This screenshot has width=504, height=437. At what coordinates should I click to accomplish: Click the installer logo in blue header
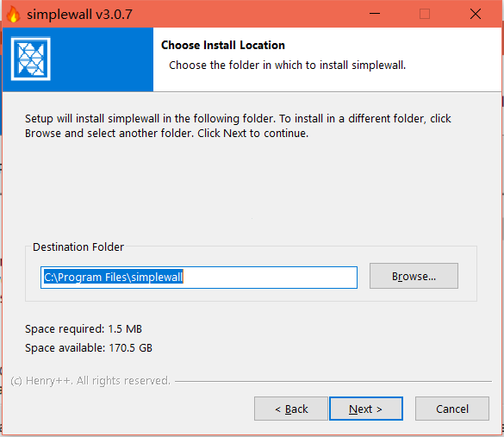[30, 59]
